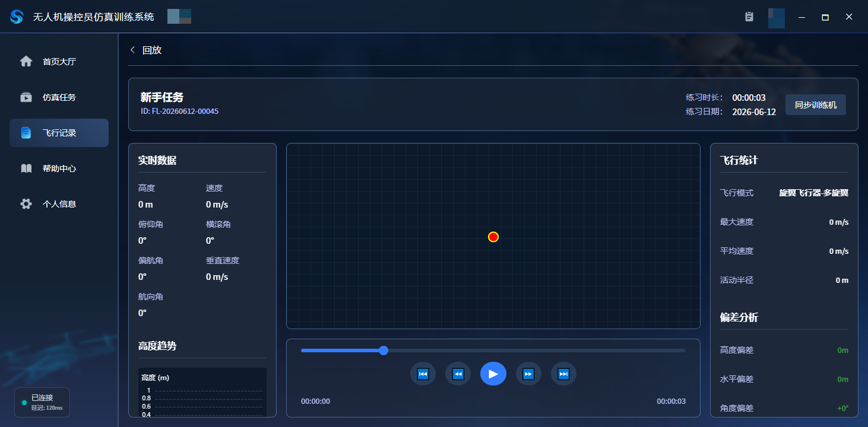The height and width of the screenshot is (427, 868).
Task: Click the play button in playback controls
Action: [x=493, y=374]
